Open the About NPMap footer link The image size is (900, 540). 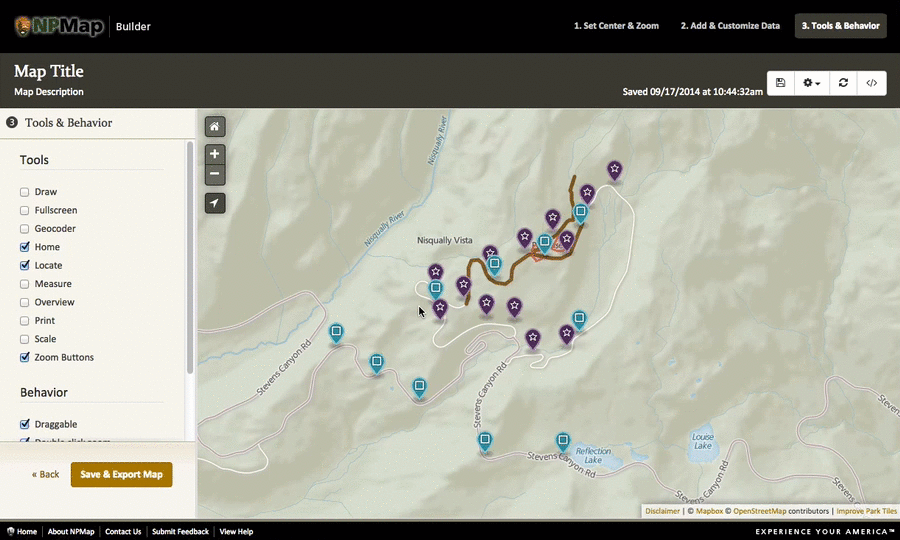pos(71,531)
